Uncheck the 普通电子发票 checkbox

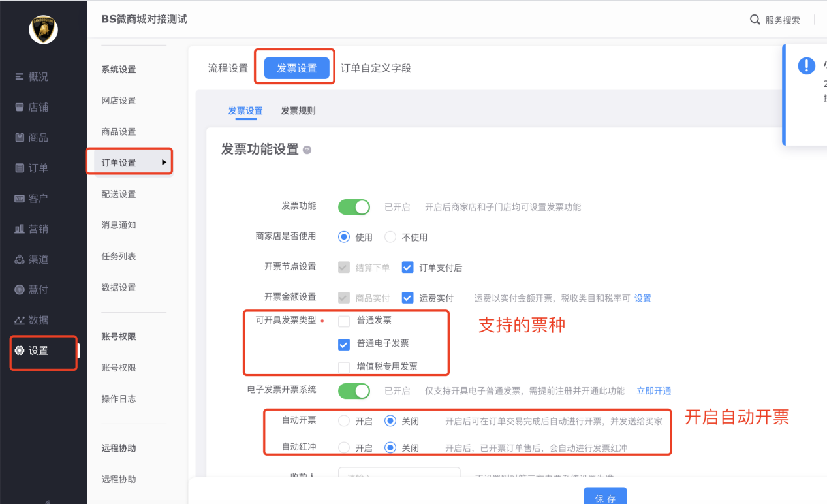(344, 344)
